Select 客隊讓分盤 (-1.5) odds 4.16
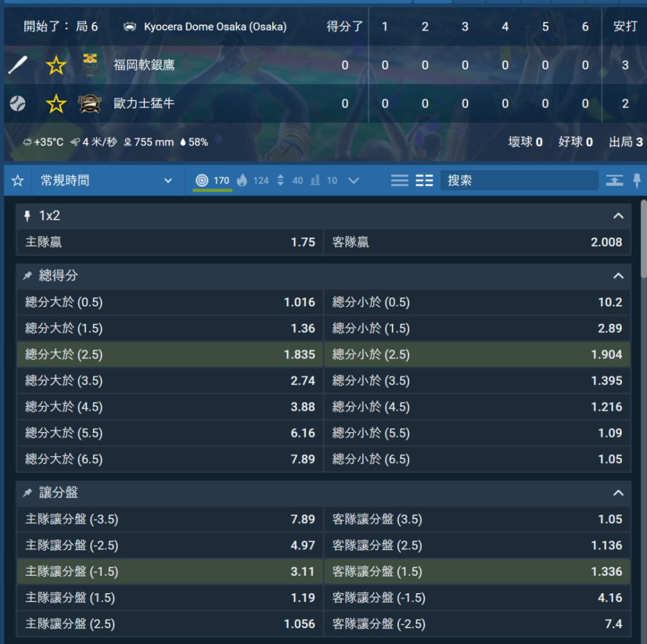 pyautogui.click(x=477, y=598)
